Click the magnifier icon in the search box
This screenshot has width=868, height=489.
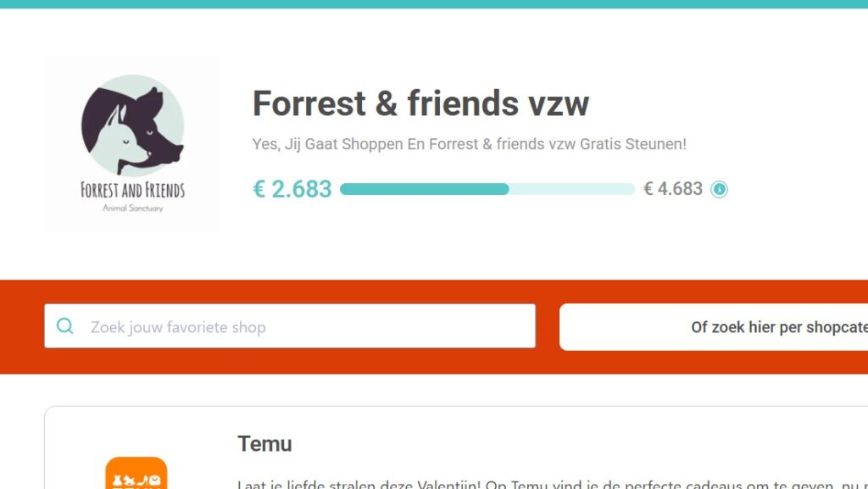point(64,326)
